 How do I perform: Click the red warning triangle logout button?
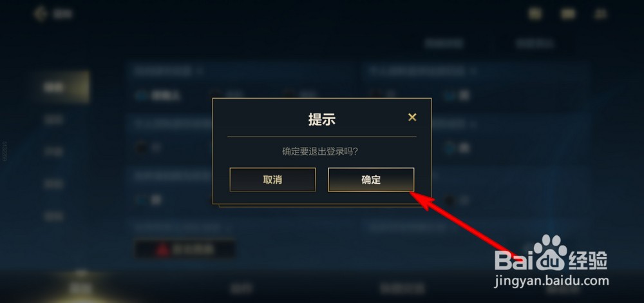tap(185, 249)
